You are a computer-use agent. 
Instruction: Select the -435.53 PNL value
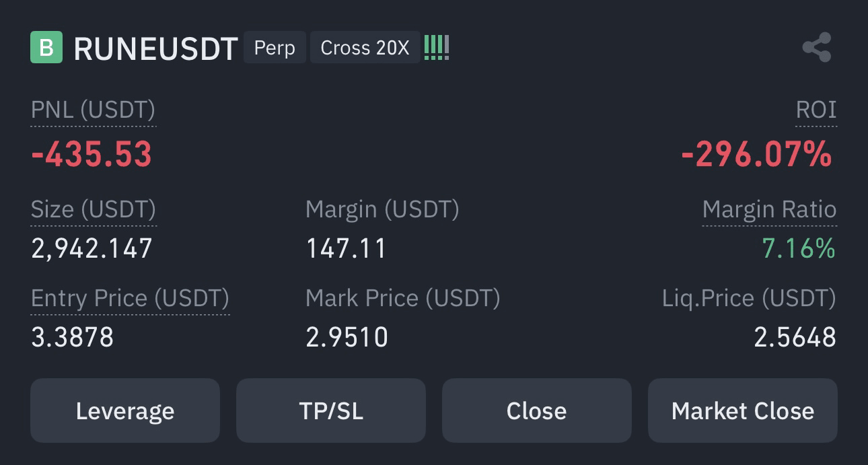pyautogui.click(x=92, y=155)
